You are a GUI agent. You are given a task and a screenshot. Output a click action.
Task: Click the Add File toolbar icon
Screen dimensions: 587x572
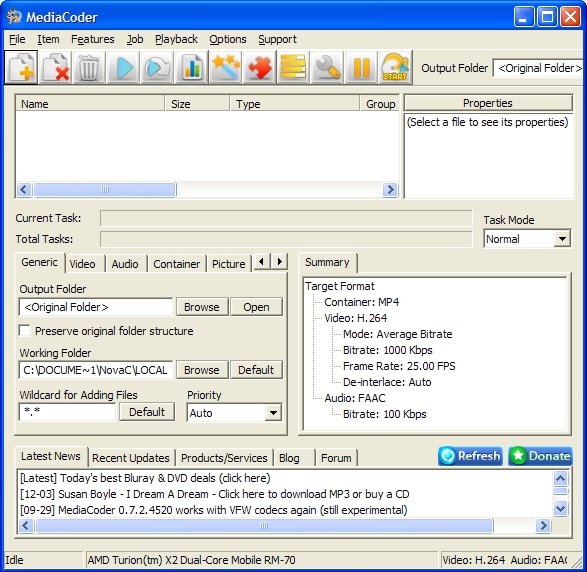(22, 67)
